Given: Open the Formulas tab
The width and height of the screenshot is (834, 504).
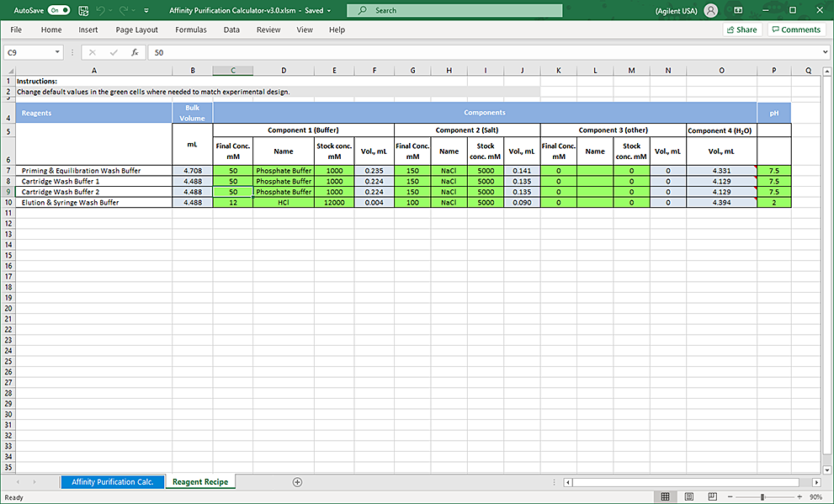Looking at the screenshot, I should coord(191,29).
